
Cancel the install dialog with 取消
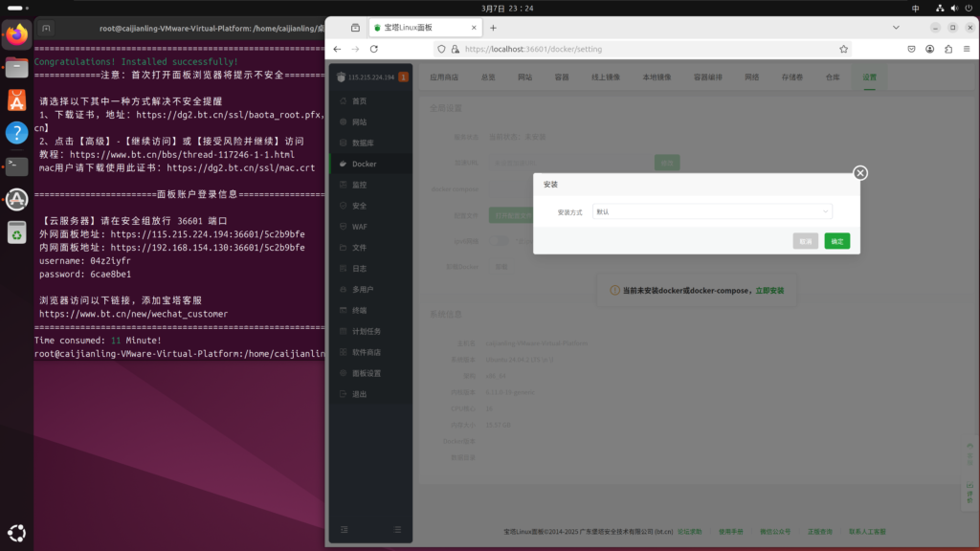tap(806, 241)
